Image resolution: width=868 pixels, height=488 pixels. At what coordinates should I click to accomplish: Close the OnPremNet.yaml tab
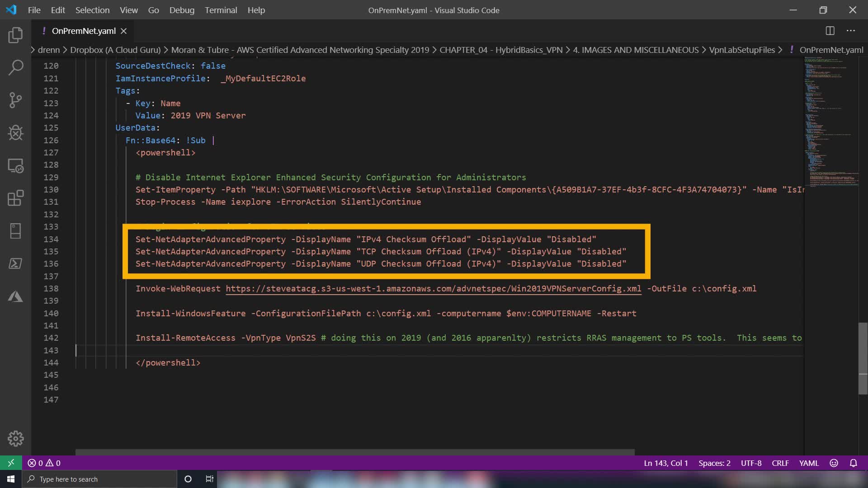coord(123,31)
